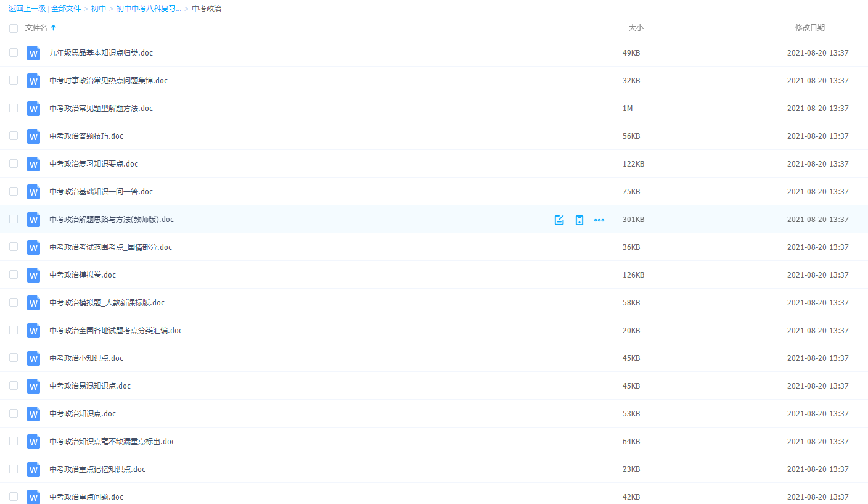Screen dimensions: 868x504
Task: Open the file 中考政治基础知识一问一答.doc
Action: pos(101,192)
